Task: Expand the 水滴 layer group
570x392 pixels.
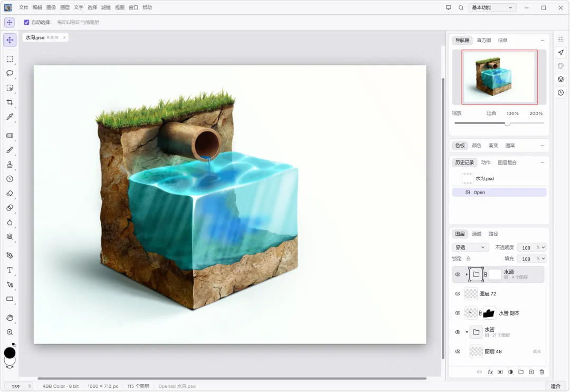Action: pyautogui.click(x=467, y=274)
